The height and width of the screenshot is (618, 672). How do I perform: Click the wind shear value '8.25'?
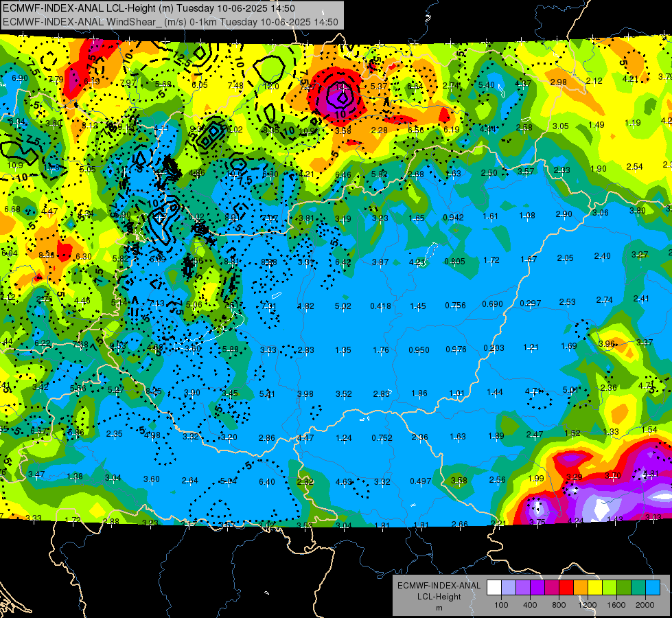(154, 391)
